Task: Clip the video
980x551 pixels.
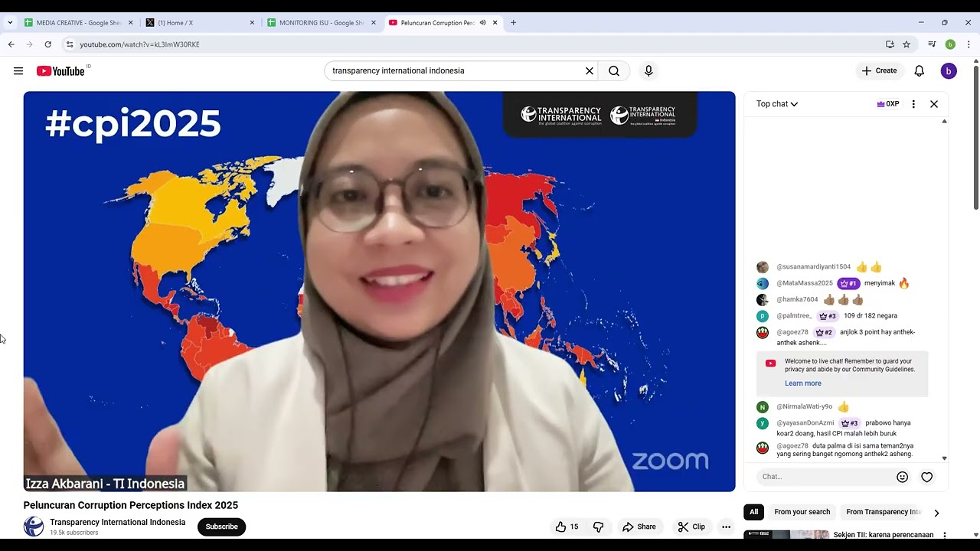Action: tap(691, 527)
